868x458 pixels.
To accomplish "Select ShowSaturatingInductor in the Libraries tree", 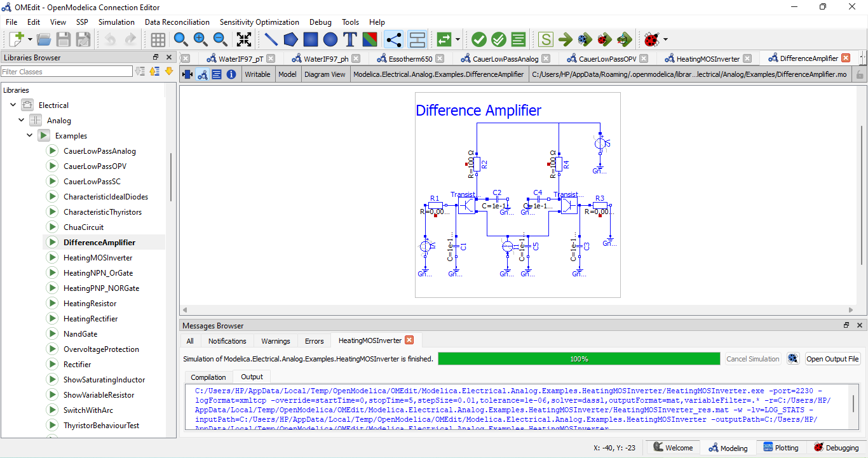I will (104, 379).
